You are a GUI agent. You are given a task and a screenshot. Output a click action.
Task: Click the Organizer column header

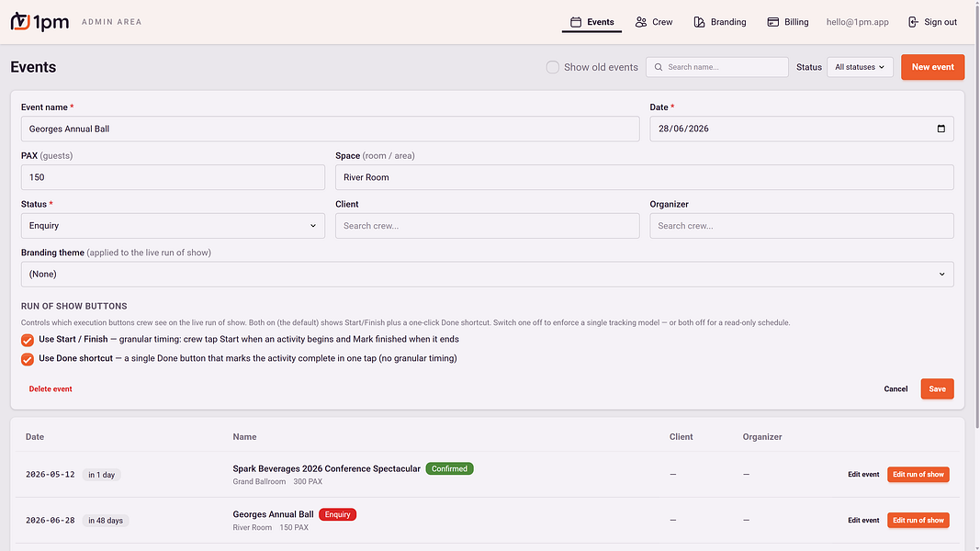pyautogui.click(x=762, y=437)
